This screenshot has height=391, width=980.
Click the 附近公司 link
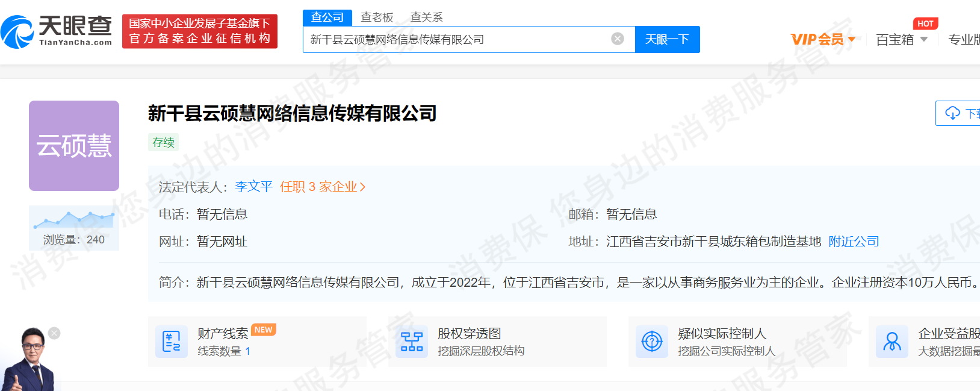pos(854,242)
